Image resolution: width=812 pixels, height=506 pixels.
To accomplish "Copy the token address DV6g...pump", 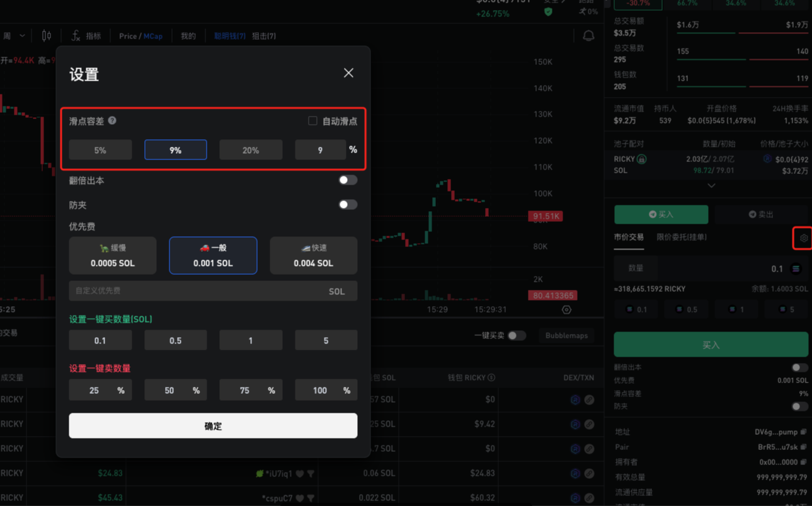I will click(803, 432).
